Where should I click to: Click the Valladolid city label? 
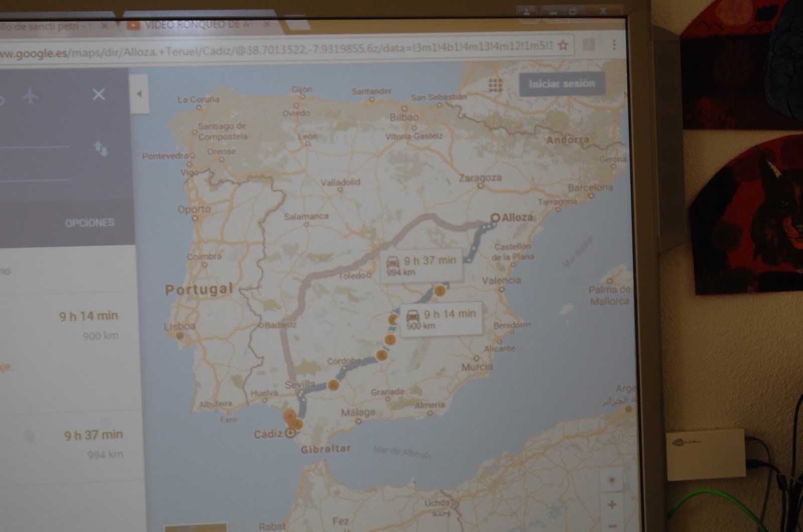[x=340, y=182]
